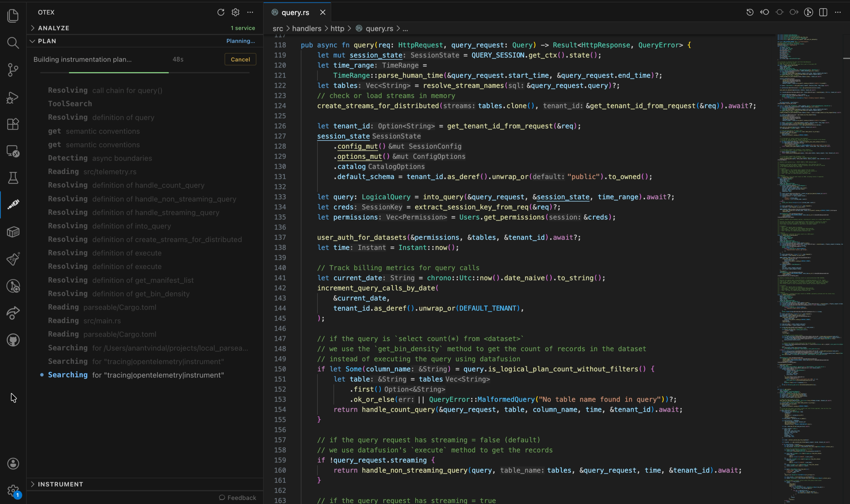Click 'Resolving definition of get_manifest_list' step
Image resolution: width=850 pixels, height=504 pixels.
click(121, 280)
